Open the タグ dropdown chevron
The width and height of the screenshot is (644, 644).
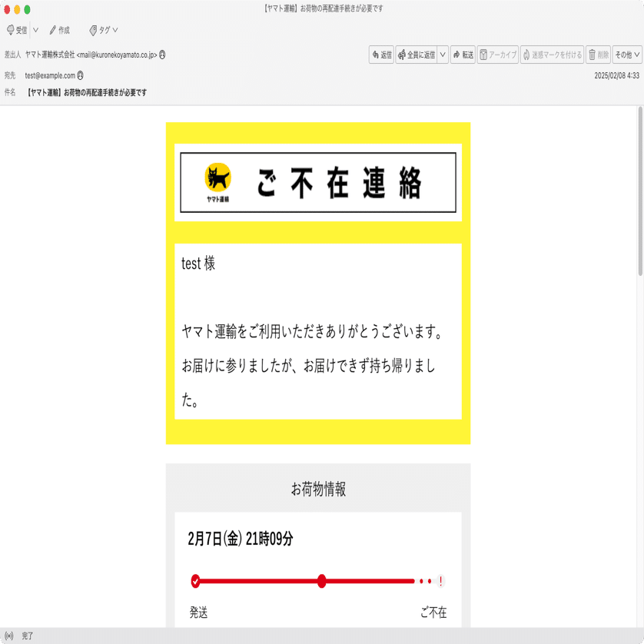tap(114, 31)
